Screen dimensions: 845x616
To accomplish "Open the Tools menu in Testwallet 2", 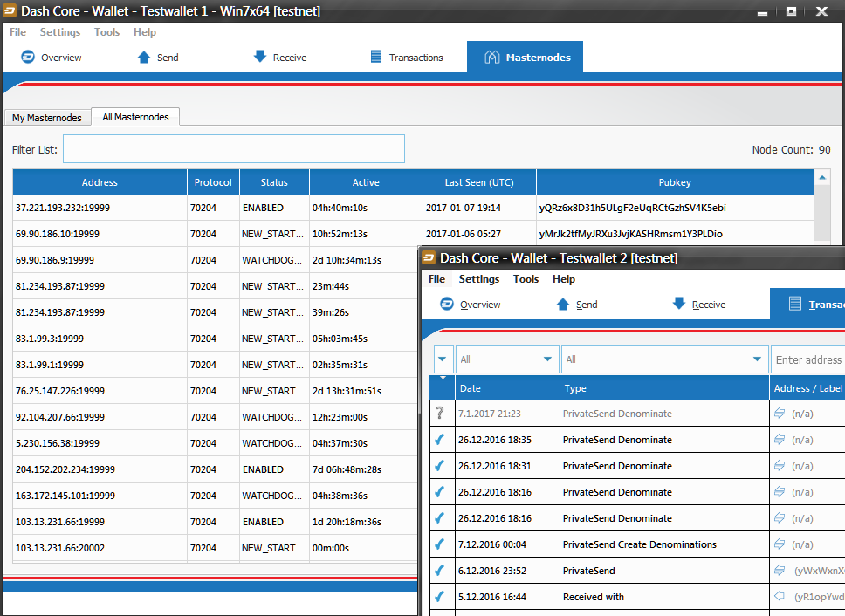I will 526,279.
